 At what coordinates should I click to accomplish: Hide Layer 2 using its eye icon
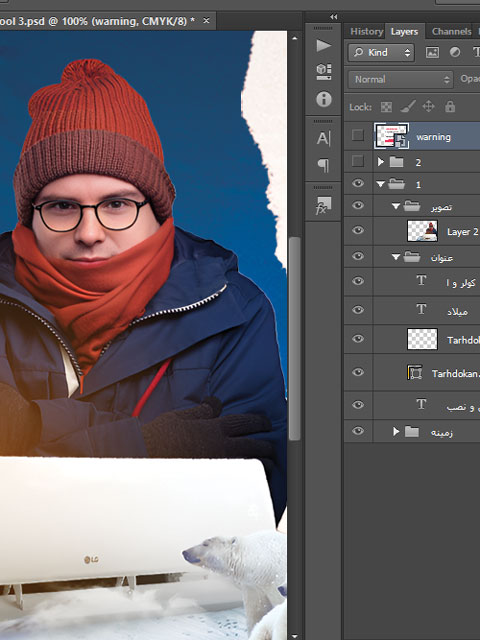[x=358, y=230]
